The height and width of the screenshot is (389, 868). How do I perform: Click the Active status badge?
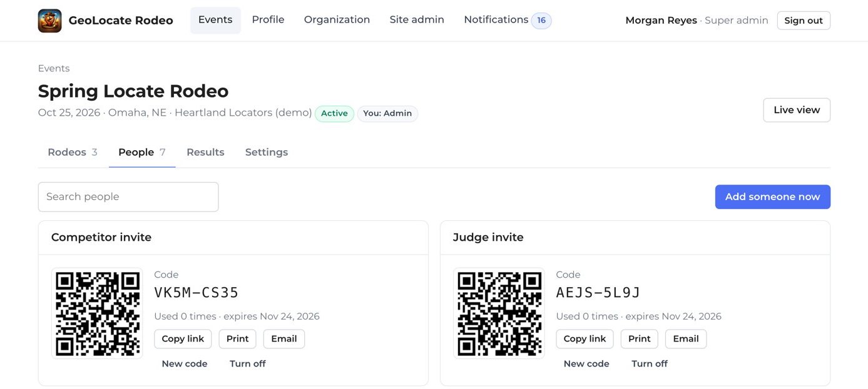[x=334, y=114]
